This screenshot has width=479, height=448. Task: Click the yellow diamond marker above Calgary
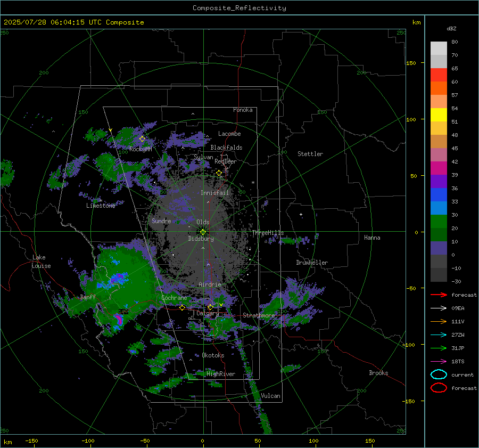click(x=210, y=307)
